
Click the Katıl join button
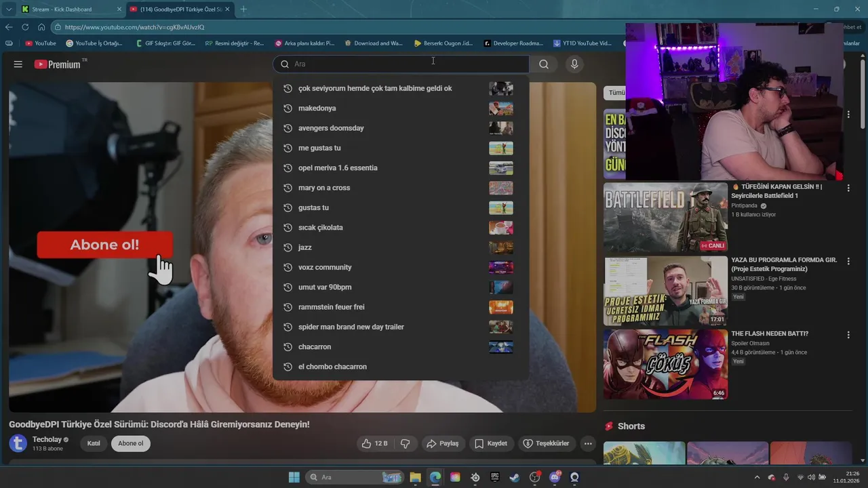click(94, 443)
